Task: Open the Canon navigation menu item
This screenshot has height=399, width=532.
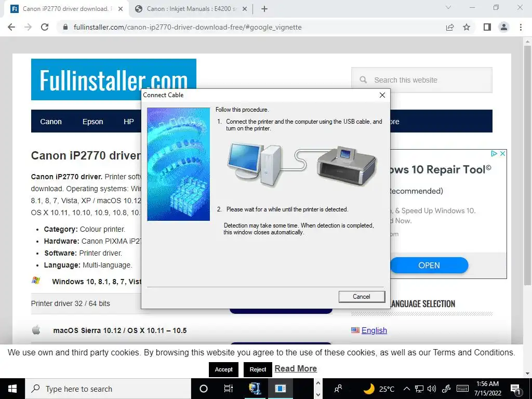Action: pyautogui.click(x=51, y=122)
